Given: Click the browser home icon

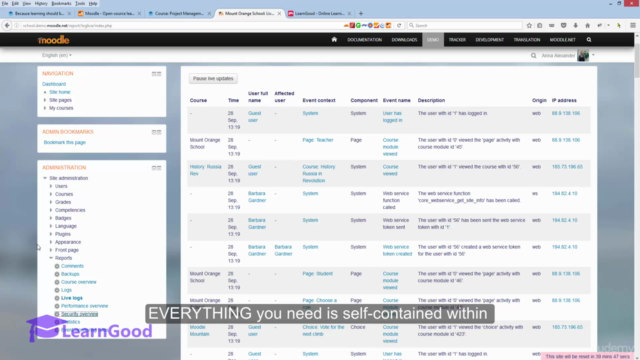Looking at the screenshot, I should pyautogui.click(x=587, y=25).
